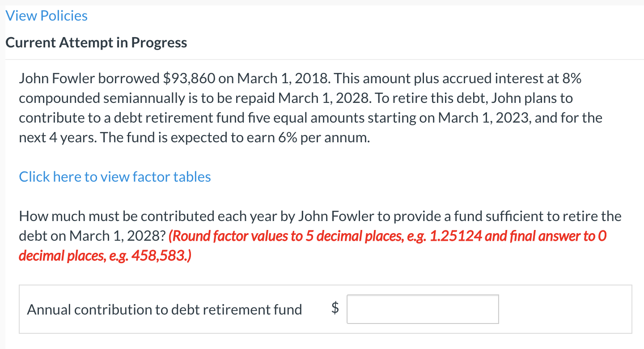The height and width of the screenshot is (349, 644).
Task: Click the Annual contribution to debt retirement label
Action: (x=165, y=309)
